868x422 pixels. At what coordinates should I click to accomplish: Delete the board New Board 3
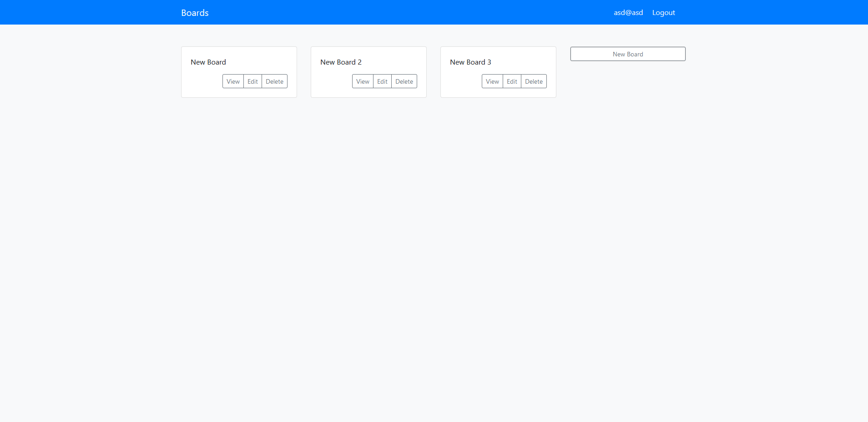pyautogui.click(x=534, y=81)
